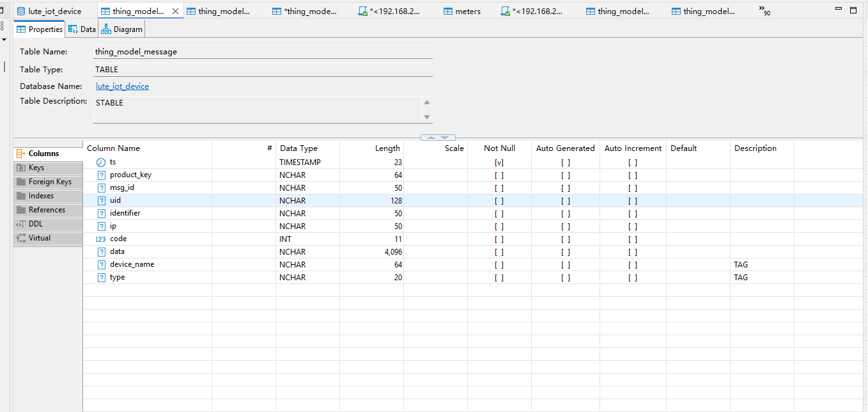Open the lute_iot_device database link
The image size is (868, 412).
(122, 86)
